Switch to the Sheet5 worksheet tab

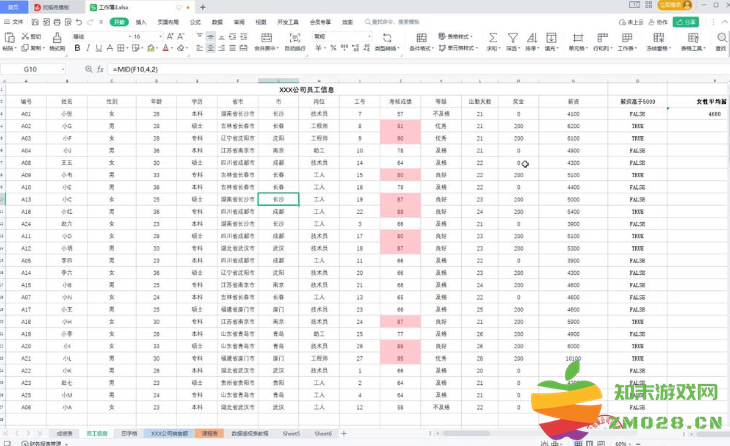291,434
